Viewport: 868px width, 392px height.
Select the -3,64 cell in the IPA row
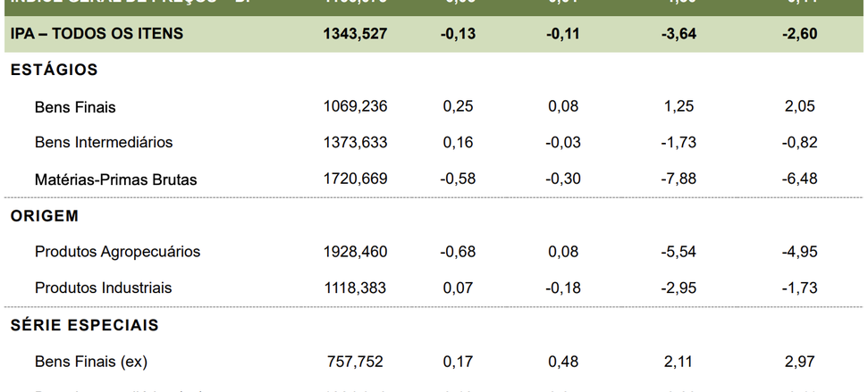(676, 33)
